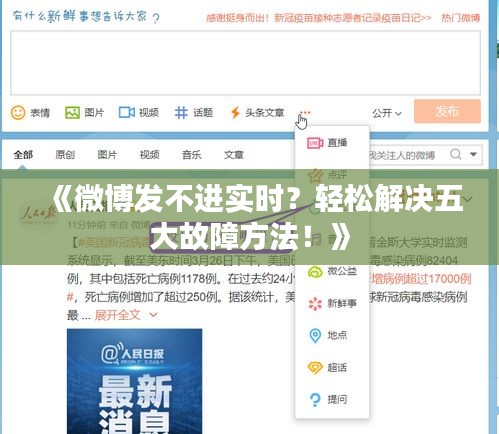Start a 头条文章 headline article
Screen dimensions: 499x434
click(257, 113)
